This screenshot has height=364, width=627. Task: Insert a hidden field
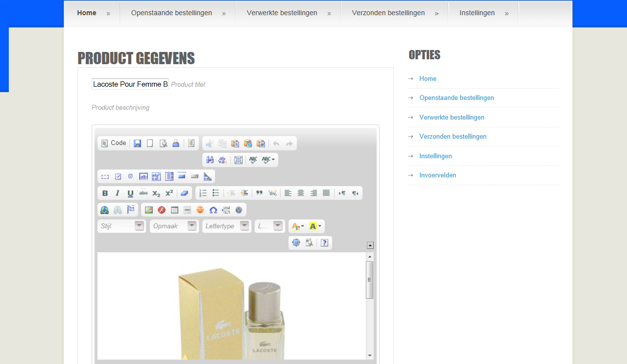(x=207, y=176)
